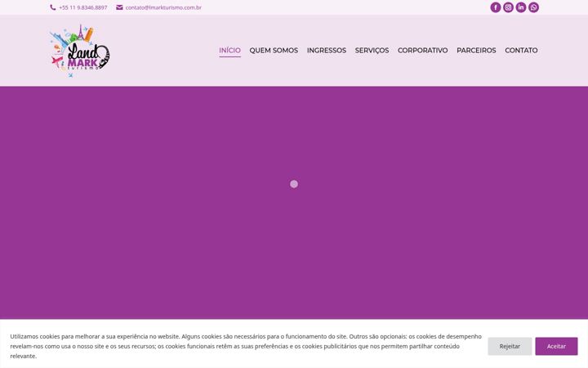Click the Land Mark Turismo logo
Viewport: 588px width, 368px height.
click(80, 51)
